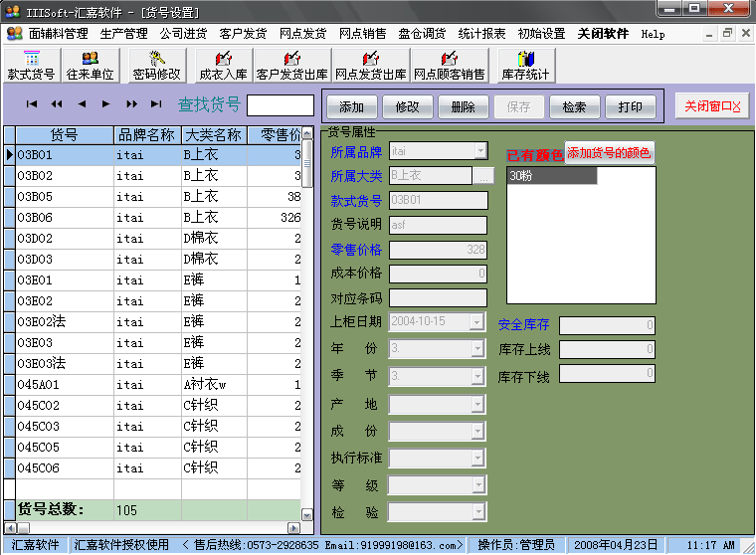This screenshot has height=555, width=756.
Task: Click the 网点发货出库 toolbar icon
Action: coord(370,66)
